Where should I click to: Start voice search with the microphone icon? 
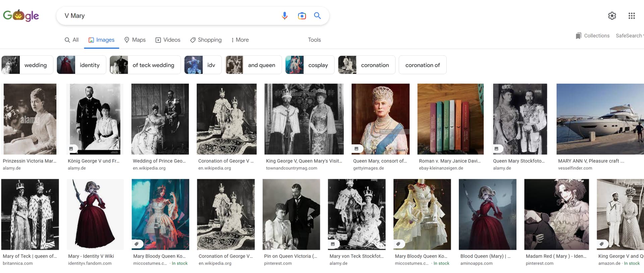[x=284, y=16]
